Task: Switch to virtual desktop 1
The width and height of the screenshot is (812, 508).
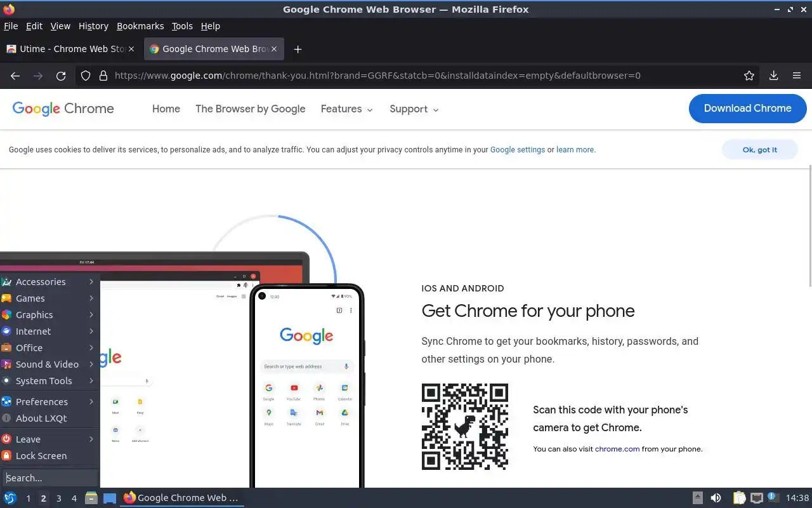Action: coord(28,498)
